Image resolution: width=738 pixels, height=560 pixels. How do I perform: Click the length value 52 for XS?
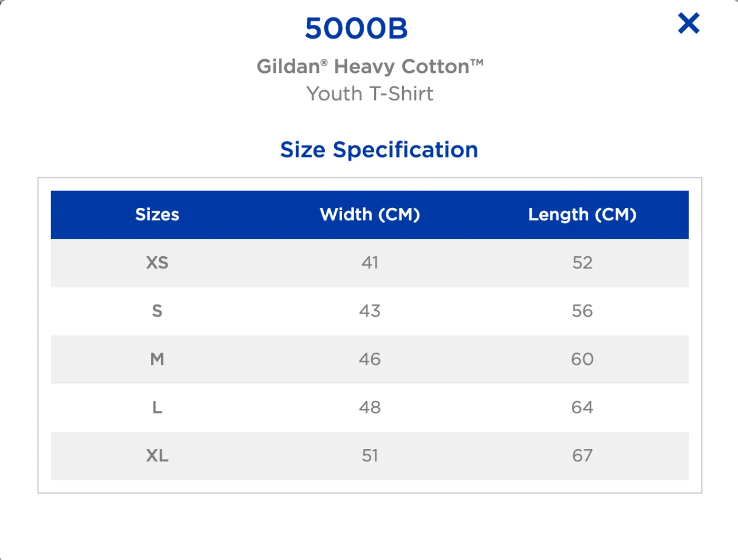pyautogui.click(x=582, y=263)
